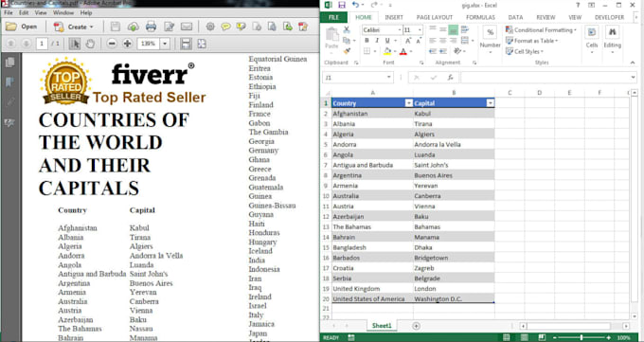Switch to the DATA ribbon tab
644x342 pixels.
coord(515,17)
